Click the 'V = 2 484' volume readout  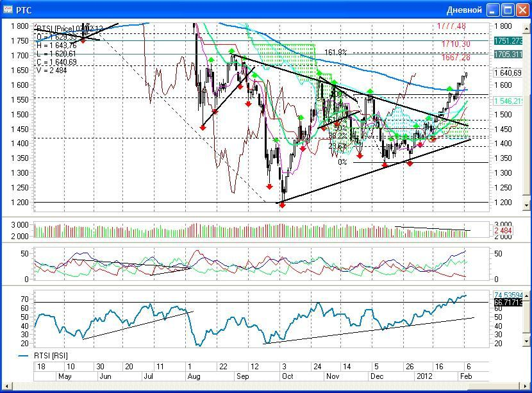coord(51,71)
